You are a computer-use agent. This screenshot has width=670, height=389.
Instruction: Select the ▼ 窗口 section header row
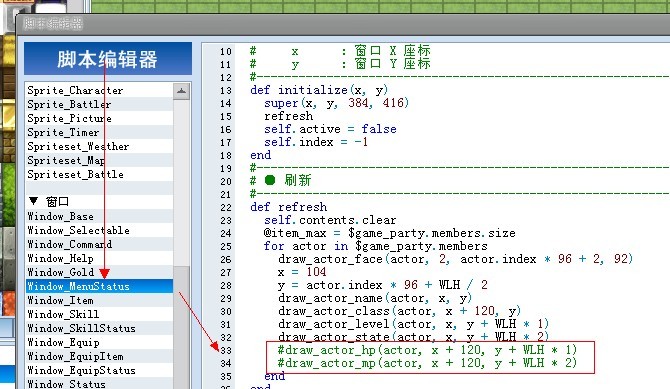pyautogui.click(x=99, y=201)
